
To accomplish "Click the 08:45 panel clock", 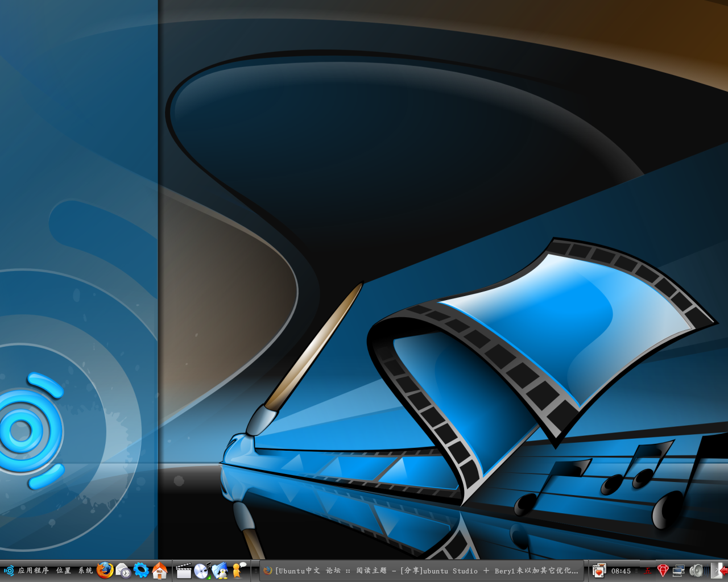I will [x=621, y=571].
